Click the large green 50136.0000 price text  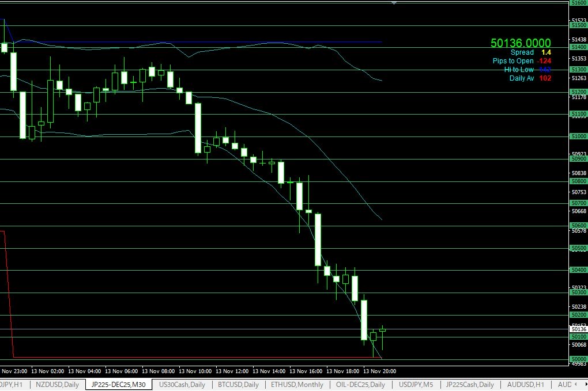coord(521,43)
